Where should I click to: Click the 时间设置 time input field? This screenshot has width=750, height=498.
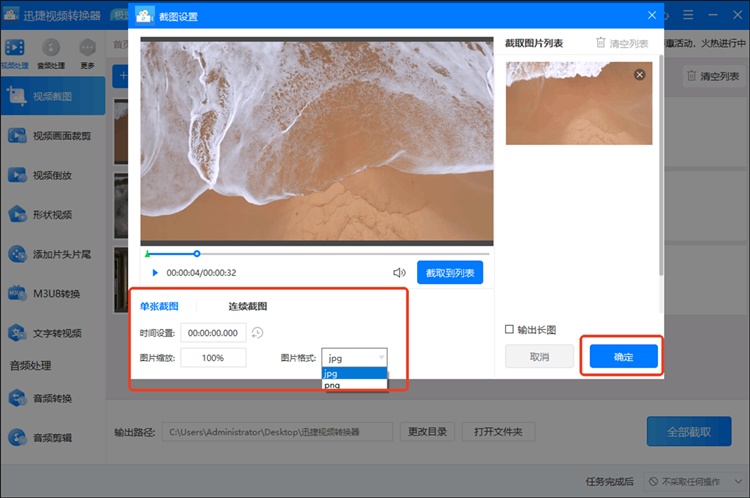(x=213, y=333)
